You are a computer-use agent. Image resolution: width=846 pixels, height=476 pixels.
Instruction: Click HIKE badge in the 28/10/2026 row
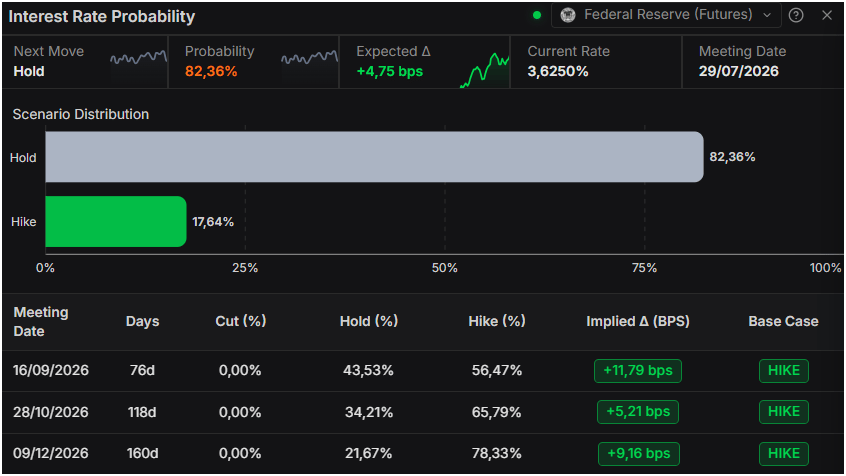(x=783, y=412)
